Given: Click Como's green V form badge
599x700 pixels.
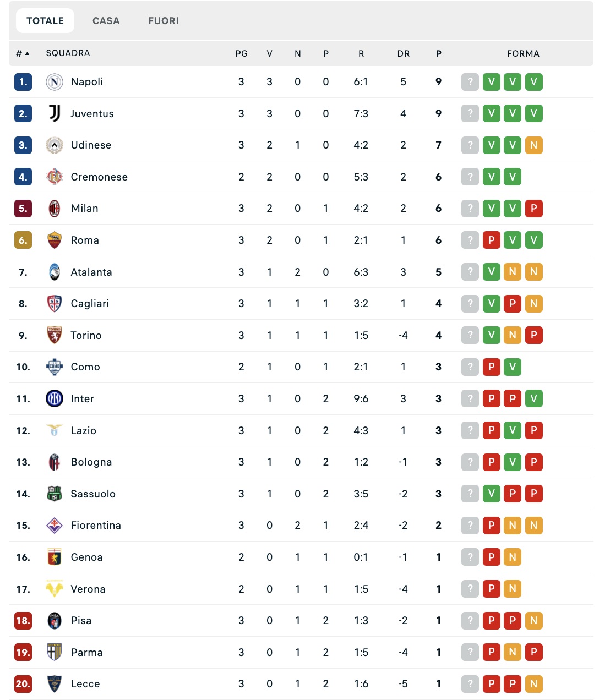Looking at the screenshot, I should (x=513, y=367).
